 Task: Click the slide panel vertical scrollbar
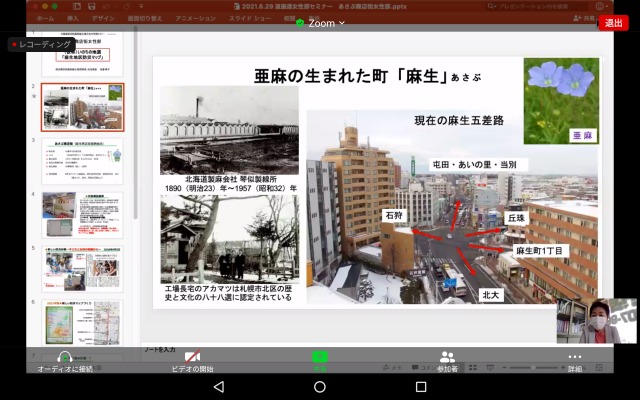(x=135, y=150)
